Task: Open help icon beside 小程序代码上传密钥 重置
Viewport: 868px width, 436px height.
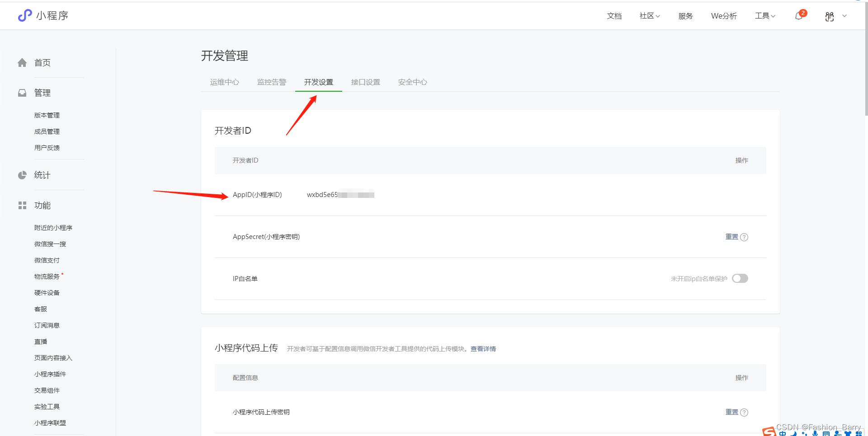Action: coord(745,412)
